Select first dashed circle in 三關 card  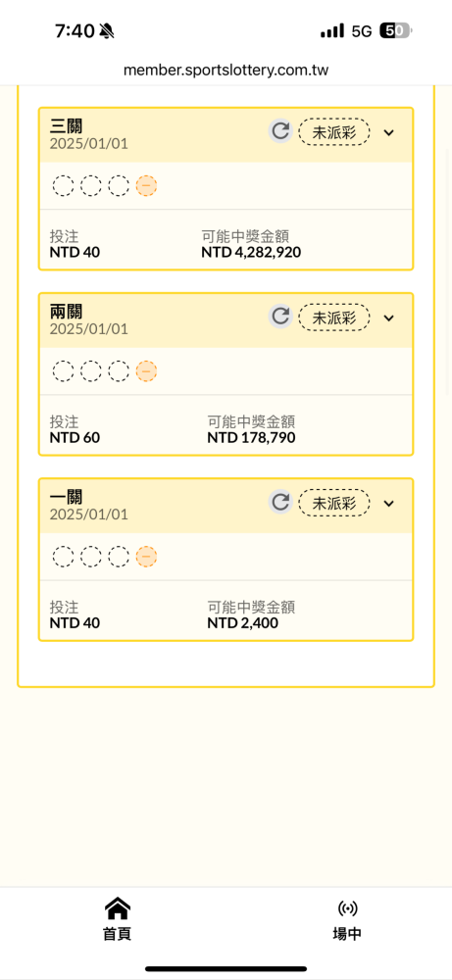click(63, 185)
